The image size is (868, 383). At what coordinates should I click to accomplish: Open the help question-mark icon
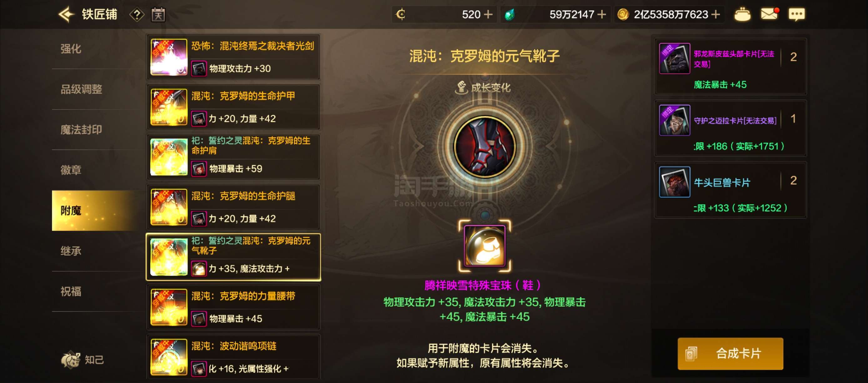137,14
